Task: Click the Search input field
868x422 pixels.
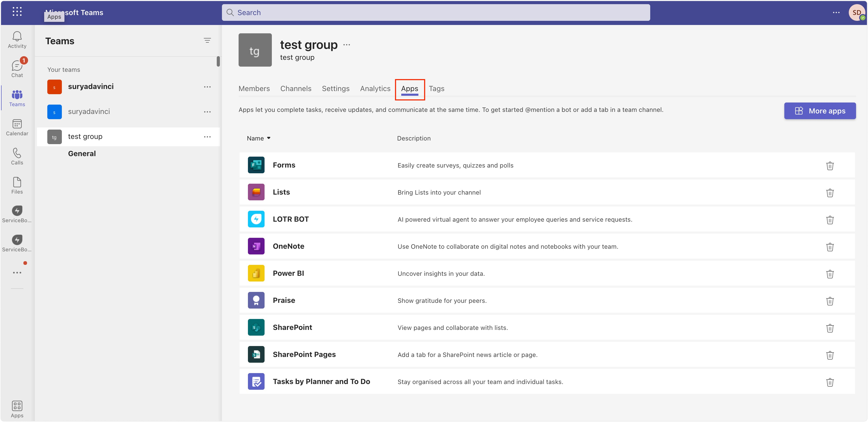Action: tap(435, 12)
